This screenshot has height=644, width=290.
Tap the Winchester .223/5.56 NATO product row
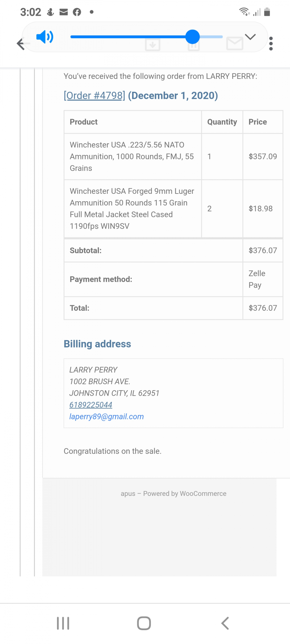173,156
